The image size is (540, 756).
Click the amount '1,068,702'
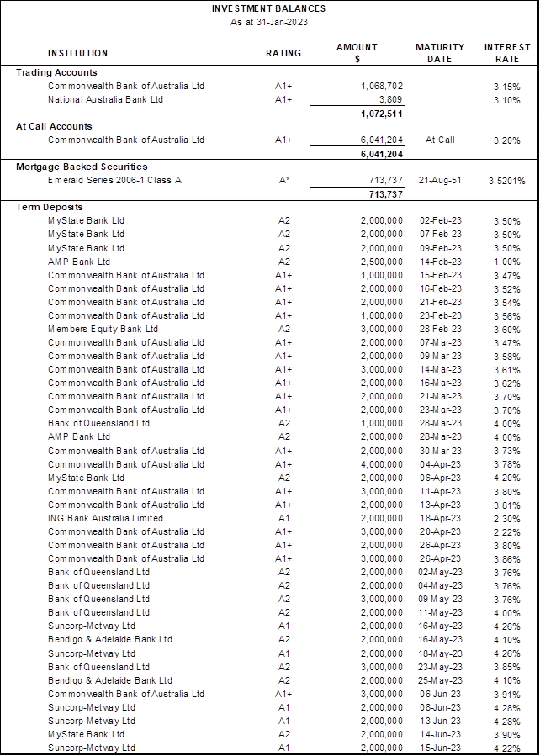(381, 87)
